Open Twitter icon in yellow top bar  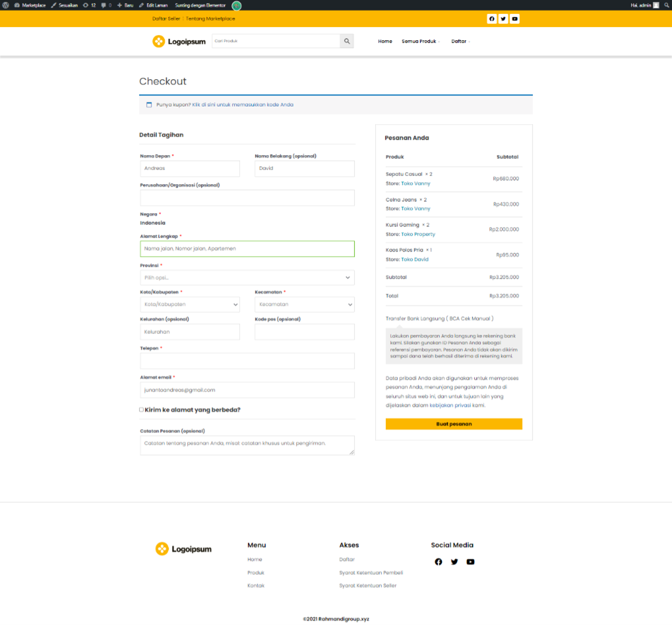coord(503,18)
